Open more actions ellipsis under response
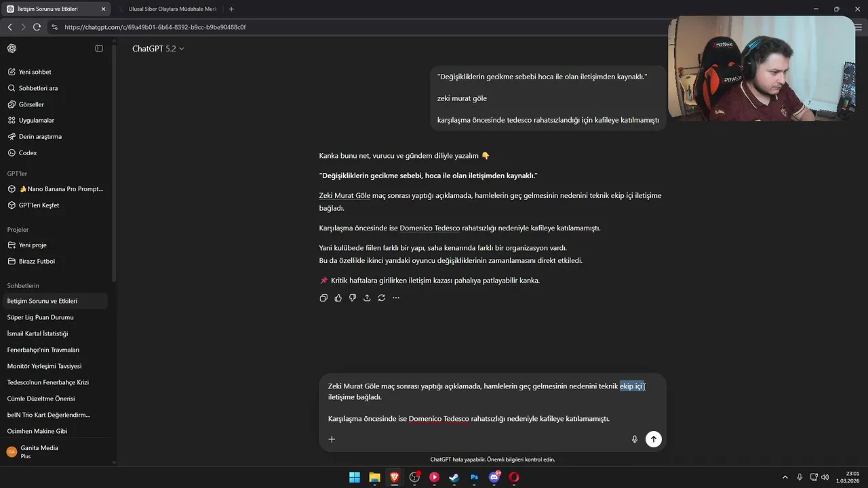 pyautogui.click(x=396, y=298)
